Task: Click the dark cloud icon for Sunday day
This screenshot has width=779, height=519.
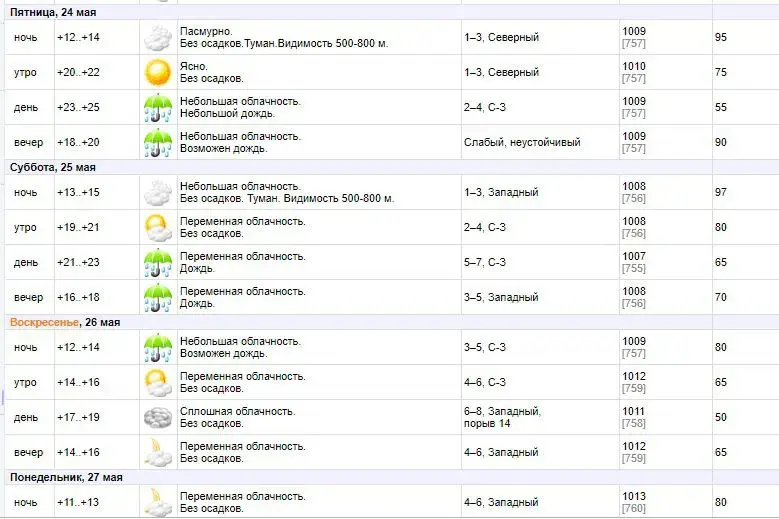Action: point(158,418)
